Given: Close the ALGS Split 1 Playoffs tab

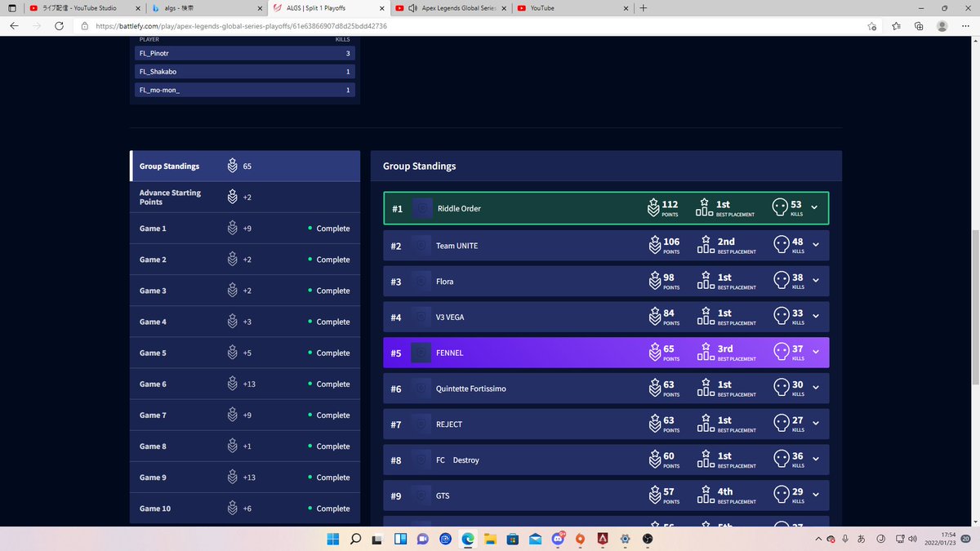Looking at the screenshot, I should click(381, 8).
